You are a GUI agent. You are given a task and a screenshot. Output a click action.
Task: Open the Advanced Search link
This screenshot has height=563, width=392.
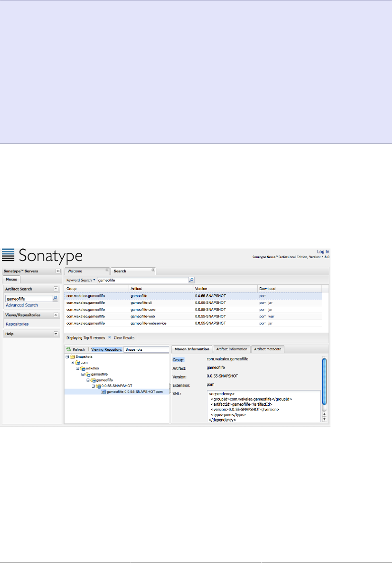click(22, 305)
